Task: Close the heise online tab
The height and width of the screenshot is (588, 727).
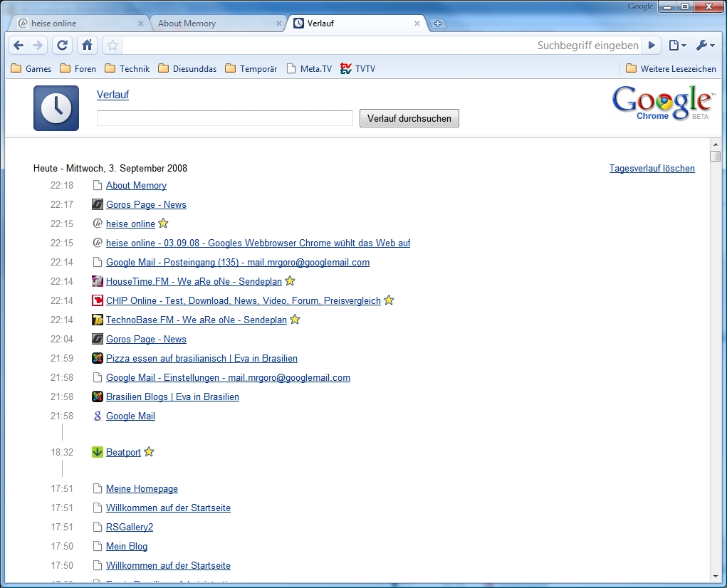Action: click(x=141, y=23)
